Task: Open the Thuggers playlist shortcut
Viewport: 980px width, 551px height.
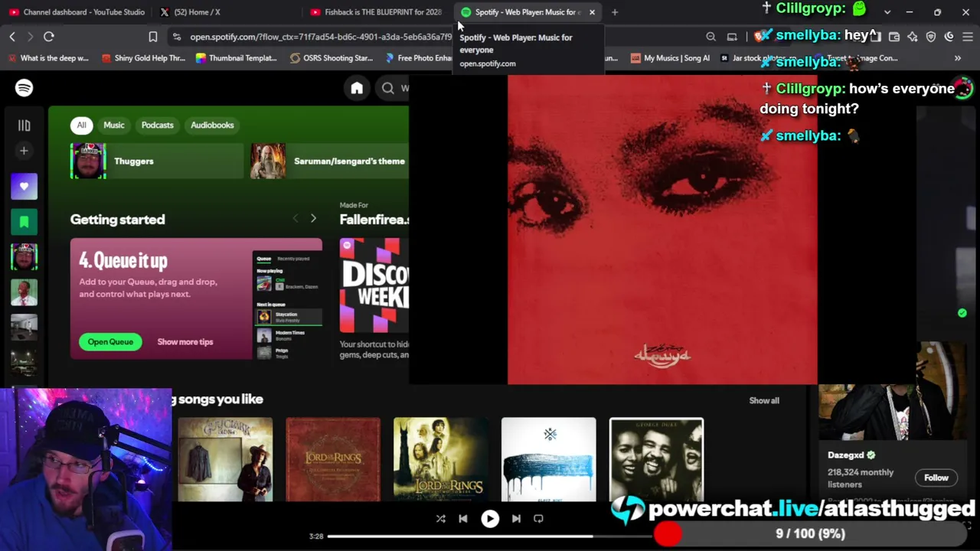Action: (x=157, y=161)
